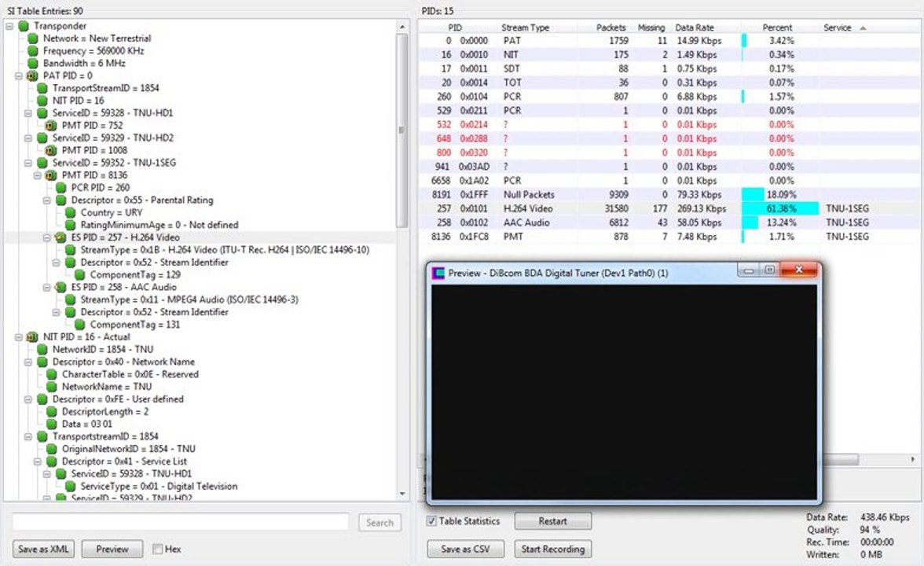Select ServiceType = 0x01 - Digital Television row
This screenshot has height=566, width=924.
pyautogui.click(x=159, y=487)
